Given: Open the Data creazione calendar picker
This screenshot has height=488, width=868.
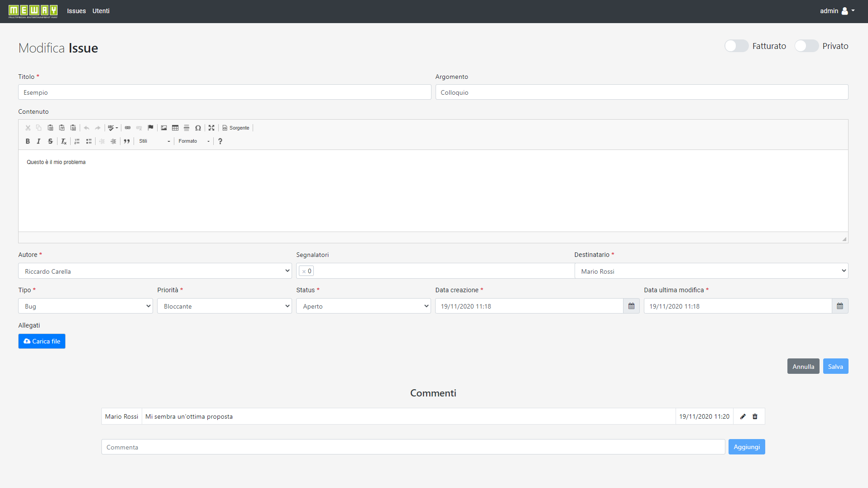Looking at the screenshot, I should (x=631, y=306).
